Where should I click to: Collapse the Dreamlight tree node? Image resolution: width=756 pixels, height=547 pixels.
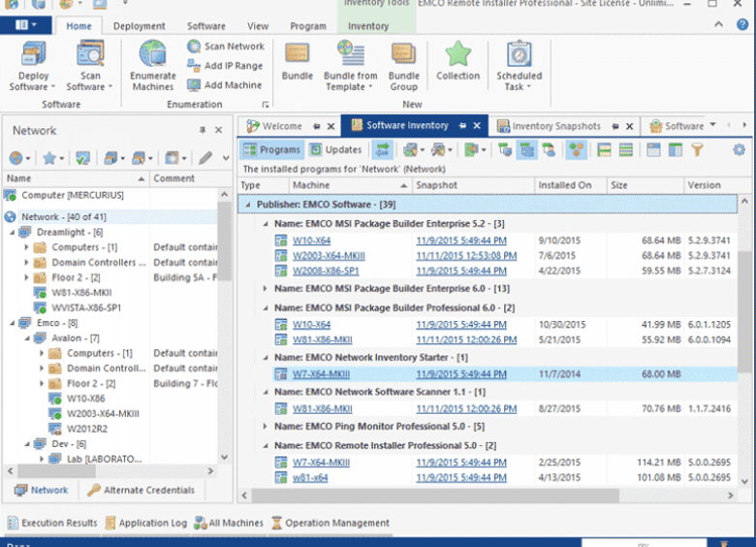[12, 233]
